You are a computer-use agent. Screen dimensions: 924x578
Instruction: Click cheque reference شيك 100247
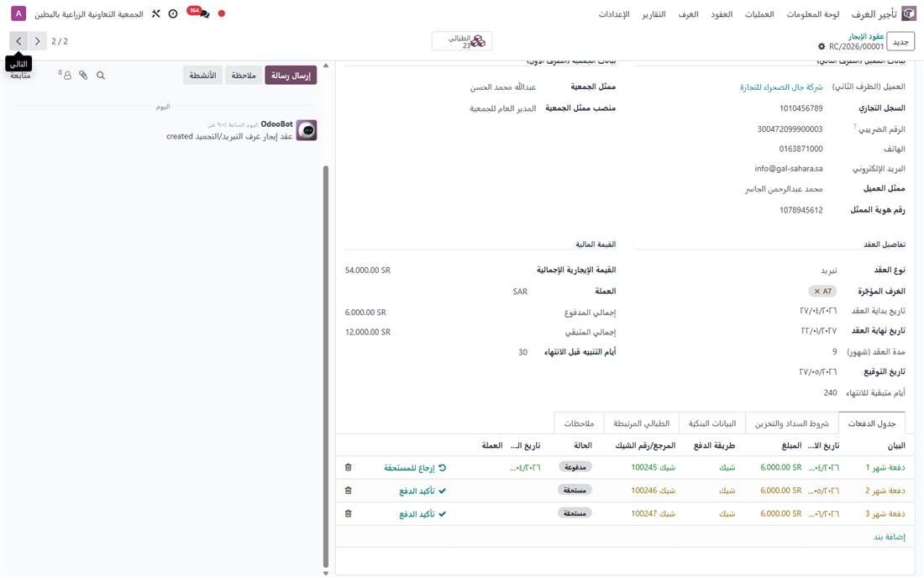pyautogui.click(x=653, y=514)
